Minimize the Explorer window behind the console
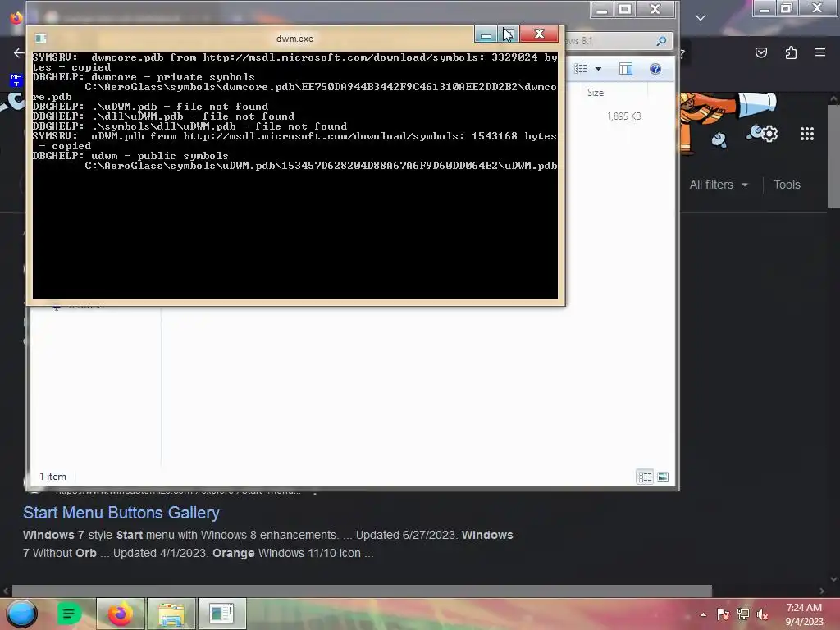Viewport: 840px width, 630px height. point(601,10)
